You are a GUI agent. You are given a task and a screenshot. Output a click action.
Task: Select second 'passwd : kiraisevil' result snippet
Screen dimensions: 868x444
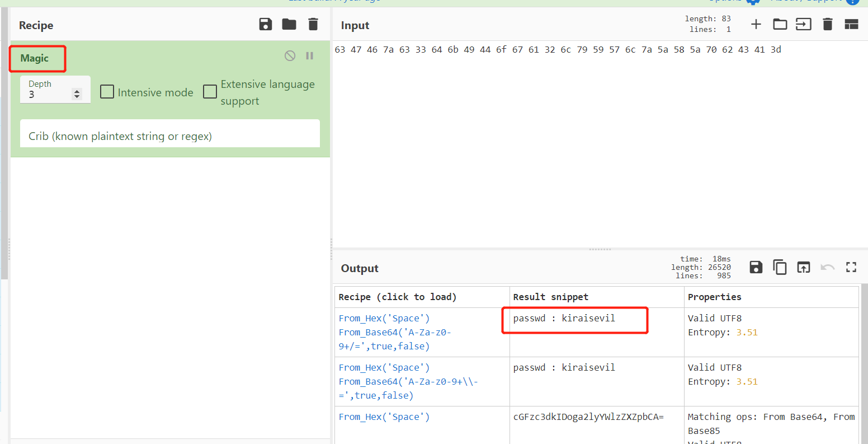(x=564, y=367)
